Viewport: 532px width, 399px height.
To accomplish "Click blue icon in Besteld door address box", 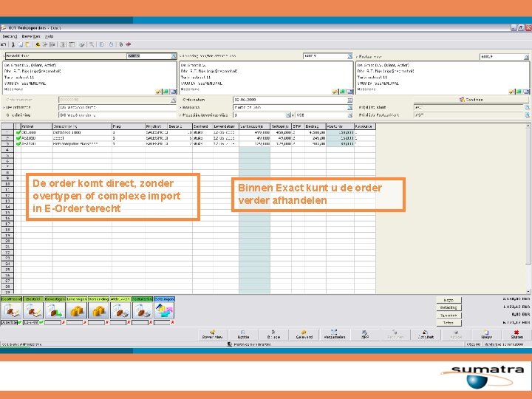I will [174, 92].
